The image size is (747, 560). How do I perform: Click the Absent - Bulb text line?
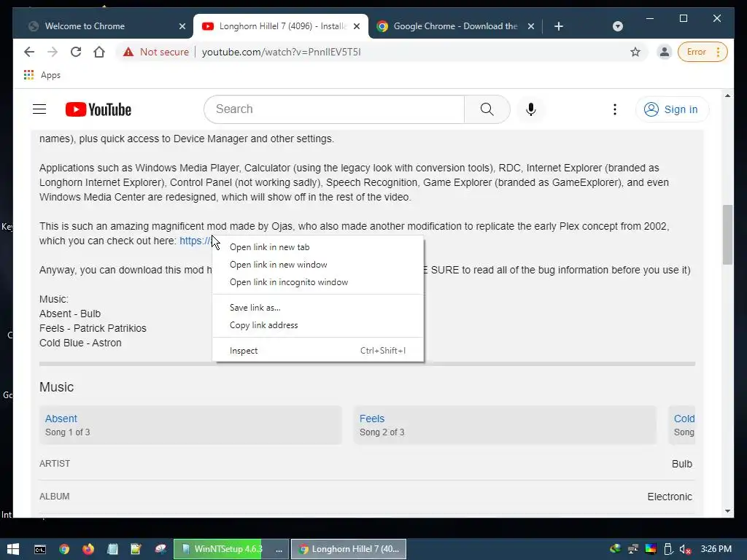point(70,314)
